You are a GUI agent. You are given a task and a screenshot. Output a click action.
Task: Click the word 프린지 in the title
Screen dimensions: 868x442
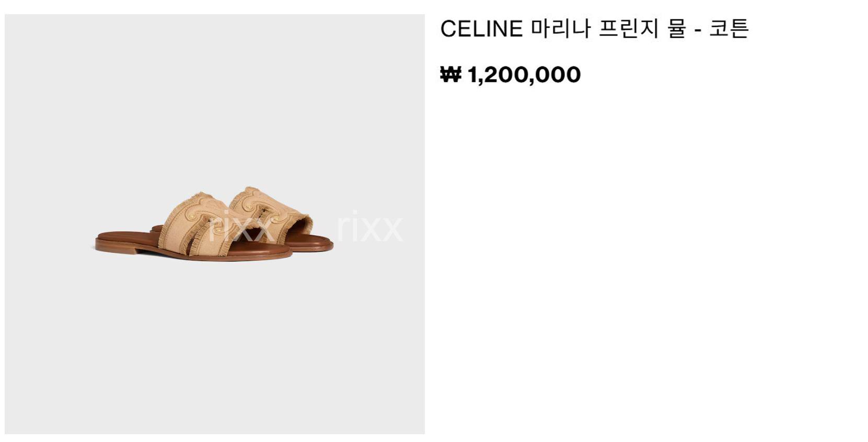(628, 28)
